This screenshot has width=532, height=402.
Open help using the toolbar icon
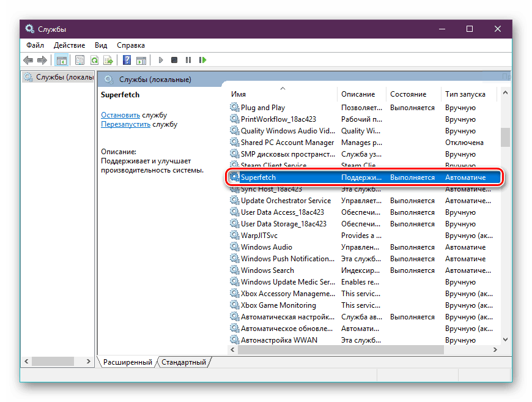(127, 60)
